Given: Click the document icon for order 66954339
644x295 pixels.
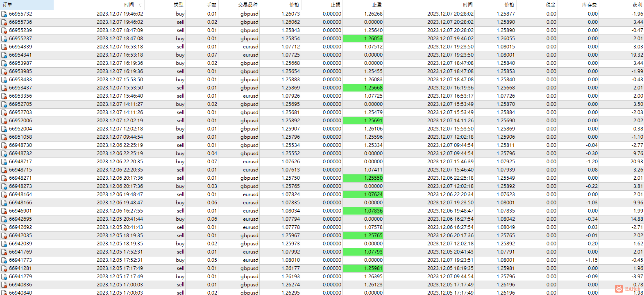Looking at the screenshot, I should point(4,47).
